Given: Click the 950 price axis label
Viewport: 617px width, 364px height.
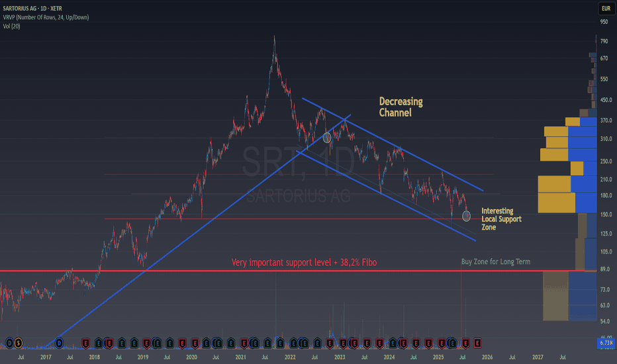Looking at the screenshot, I should (x=604, y=22).
